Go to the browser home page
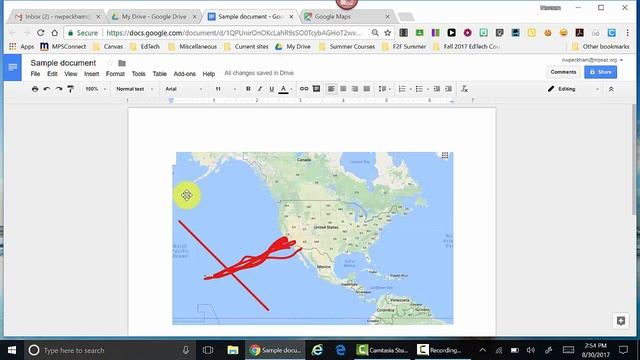 pos(54,33)
